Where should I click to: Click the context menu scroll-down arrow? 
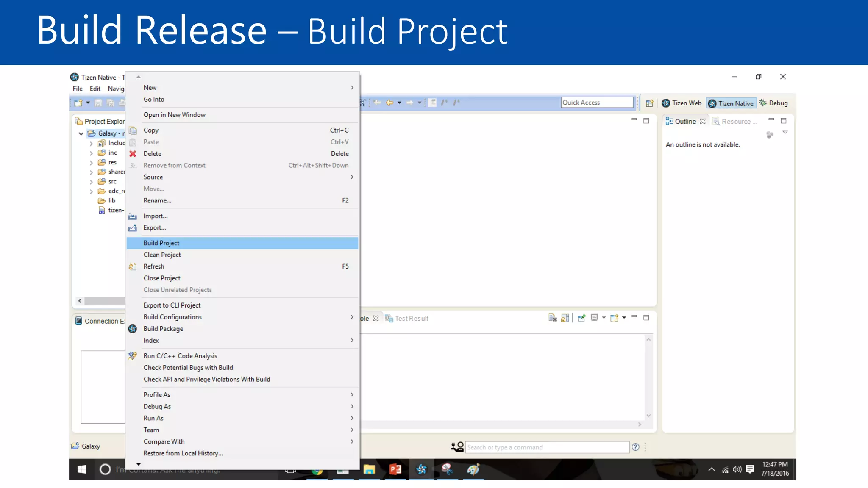pos(138,464)
